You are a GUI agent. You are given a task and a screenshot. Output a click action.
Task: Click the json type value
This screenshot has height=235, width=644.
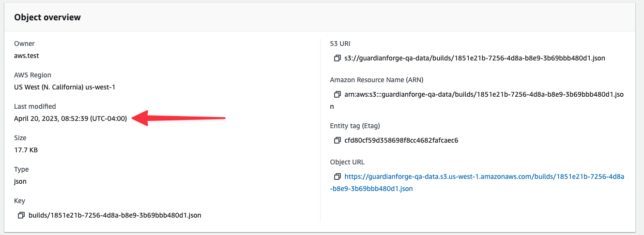coord(20,181)
